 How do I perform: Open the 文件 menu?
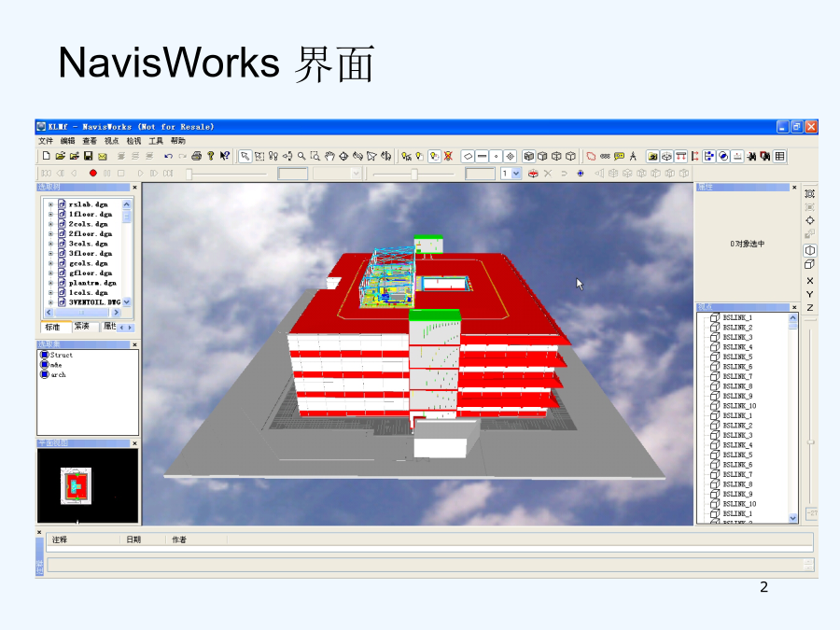pos(46,141)
